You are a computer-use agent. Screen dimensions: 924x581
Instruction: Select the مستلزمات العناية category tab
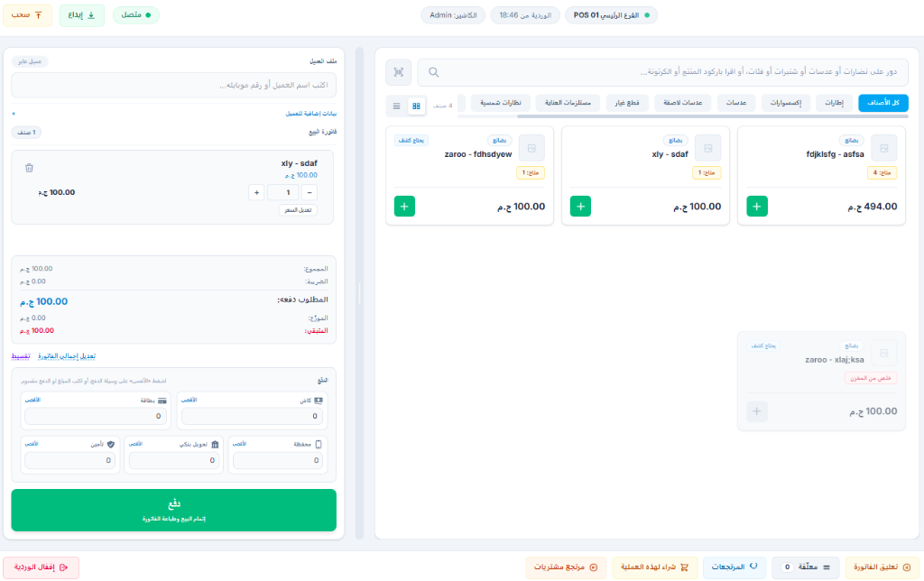coord(568,103)
